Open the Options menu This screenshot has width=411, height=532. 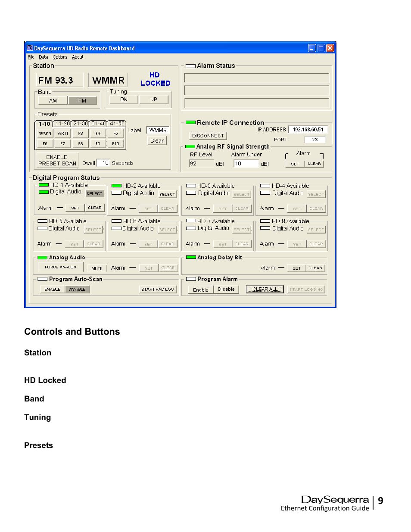(x=60, y=57)
